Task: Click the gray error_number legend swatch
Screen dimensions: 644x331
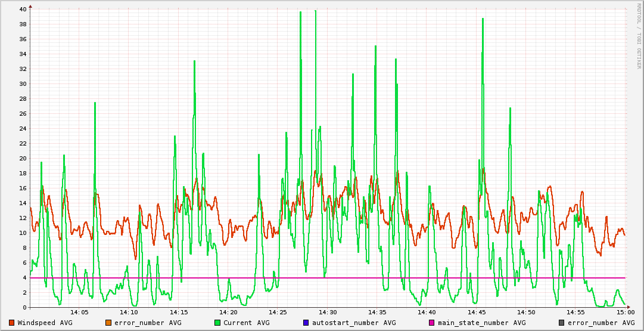Action: click(562, 323)
